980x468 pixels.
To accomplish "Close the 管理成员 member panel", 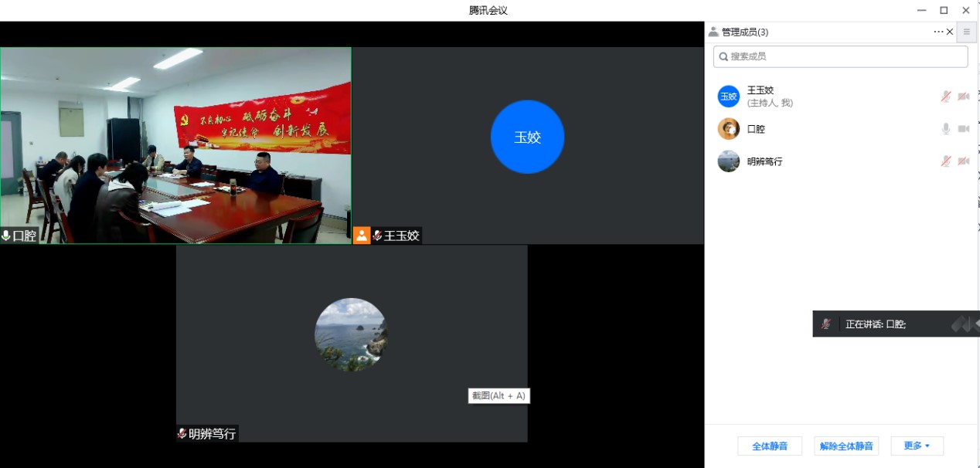I will click(950, 32).
